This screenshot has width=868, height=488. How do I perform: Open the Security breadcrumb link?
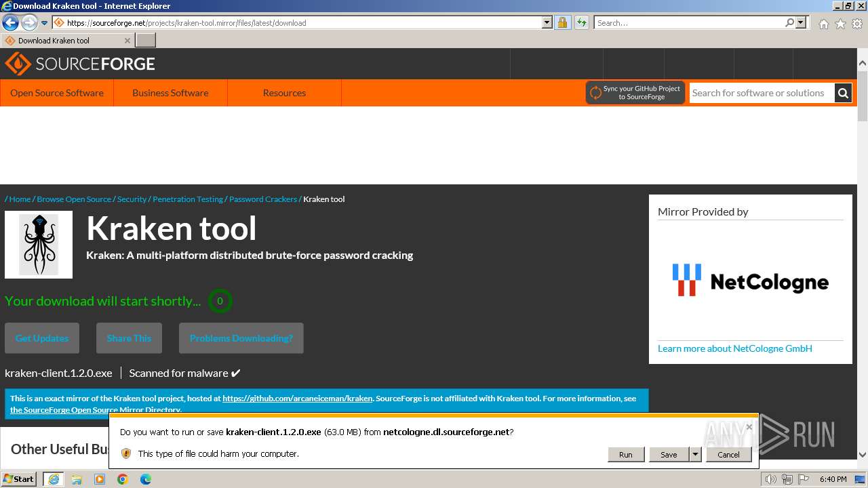tap(132, 199)
